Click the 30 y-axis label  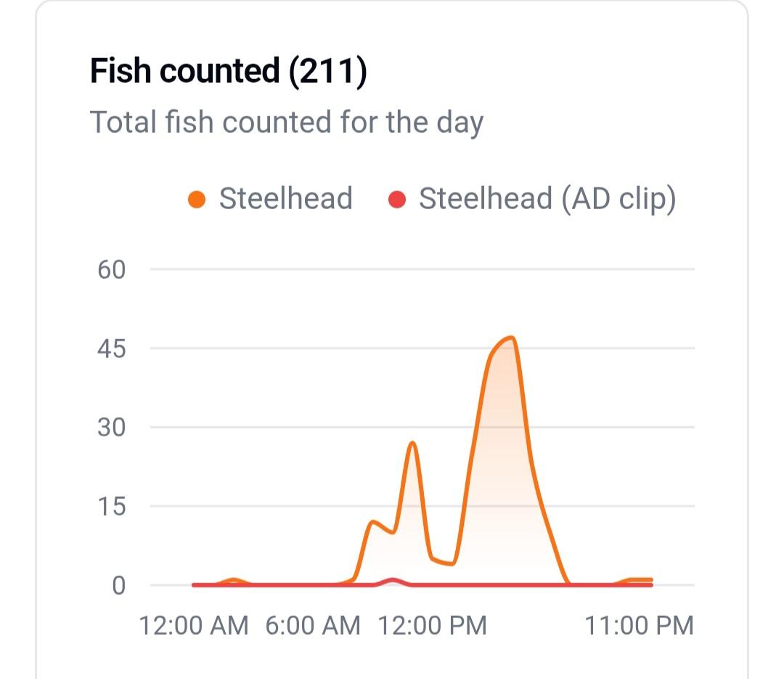point(111,428)
